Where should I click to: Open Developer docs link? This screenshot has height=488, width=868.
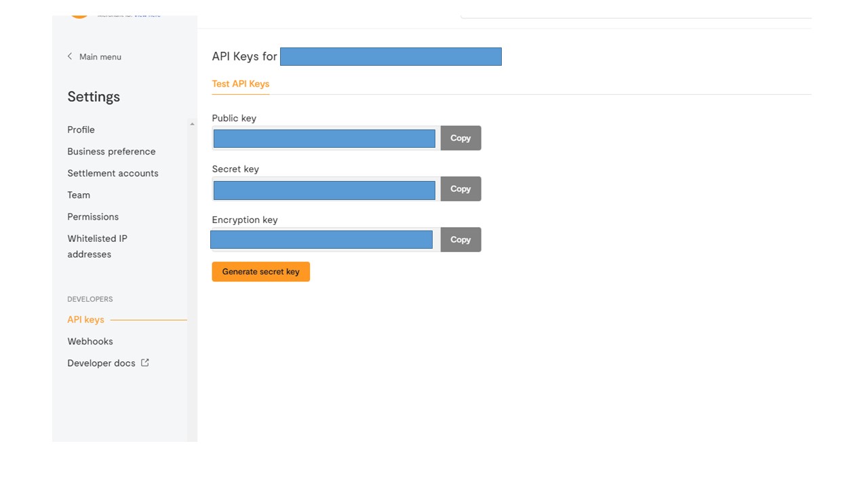click(101, 363)
